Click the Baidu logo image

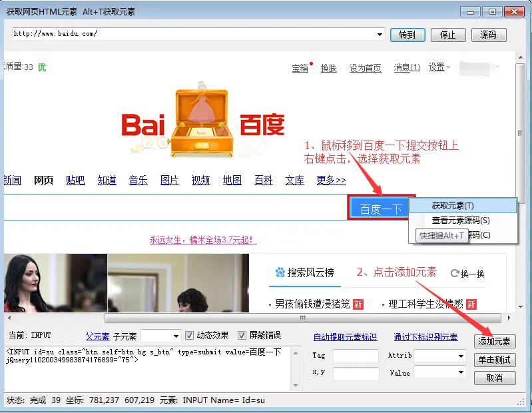[203, 121]
